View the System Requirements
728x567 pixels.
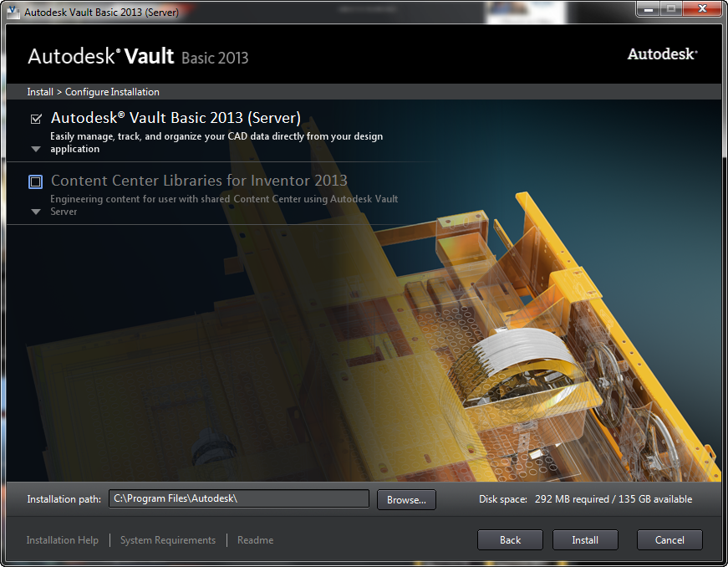(167, 539)
